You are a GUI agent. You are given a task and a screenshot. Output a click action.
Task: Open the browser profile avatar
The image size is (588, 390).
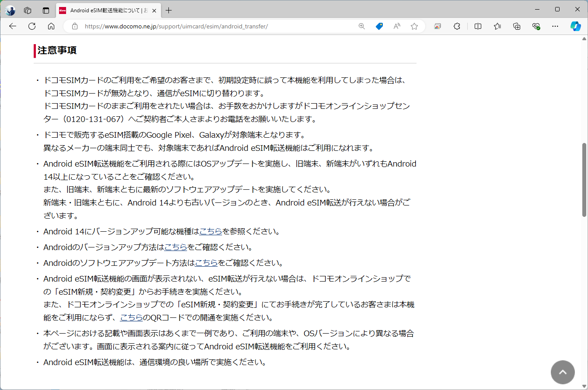[10, 10]
